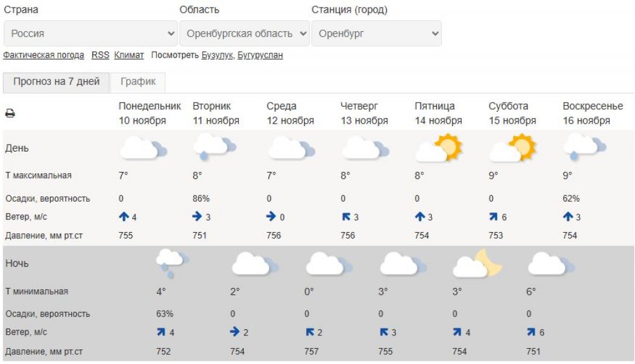Click the printer icon
The width and height of the screenshot is (635, 364).
coord(10,114)
